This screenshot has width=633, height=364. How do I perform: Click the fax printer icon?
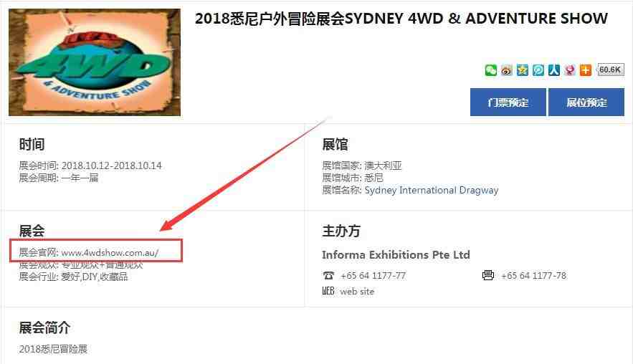tap(487, 275)
